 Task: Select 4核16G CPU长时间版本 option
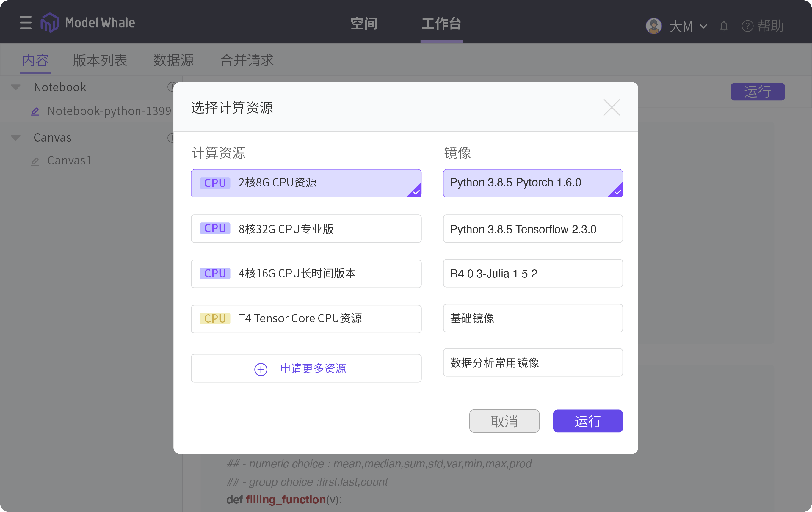[306, 273]
